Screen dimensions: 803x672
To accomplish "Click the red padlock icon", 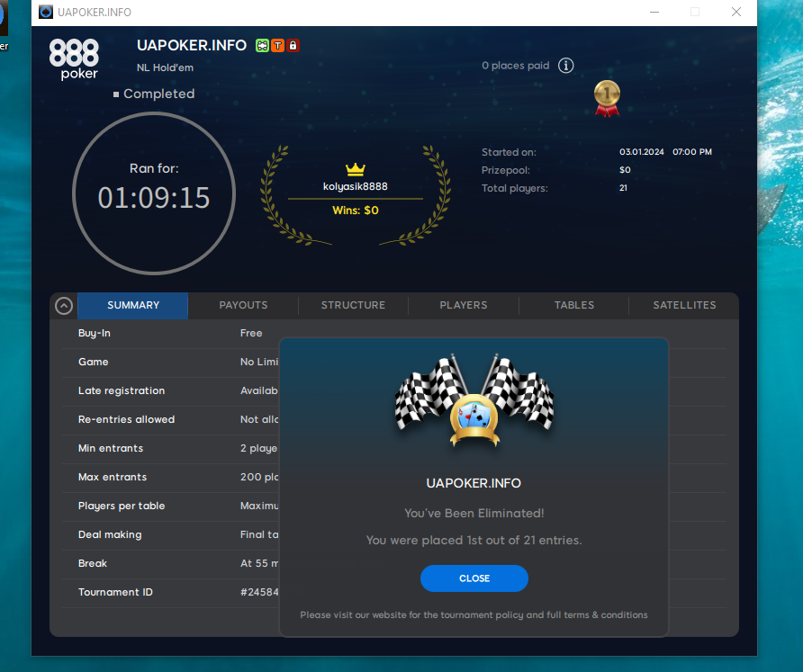I will [x=293, y=46].
